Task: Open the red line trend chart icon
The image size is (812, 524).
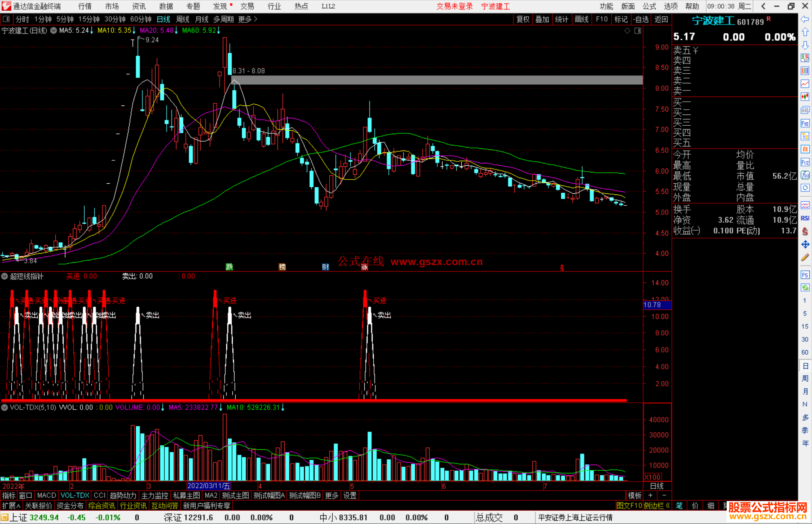Action: click(805, 84)
